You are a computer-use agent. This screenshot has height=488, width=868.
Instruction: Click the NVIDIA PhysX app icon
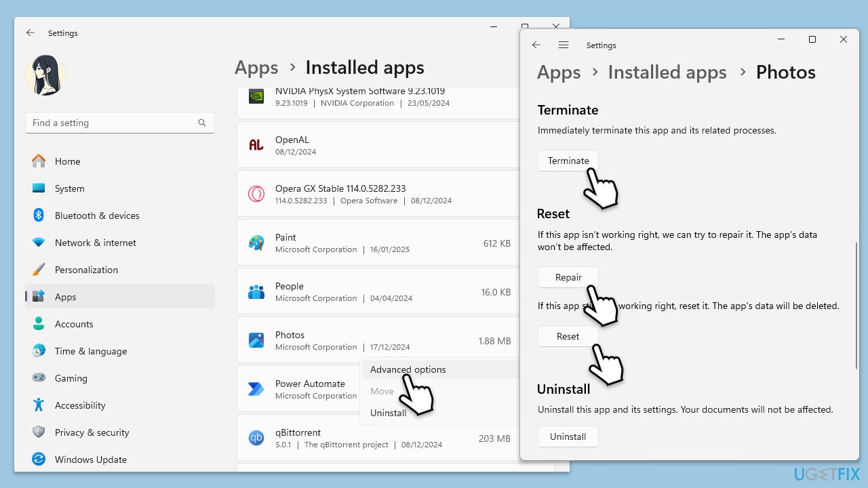coord(256,96)
